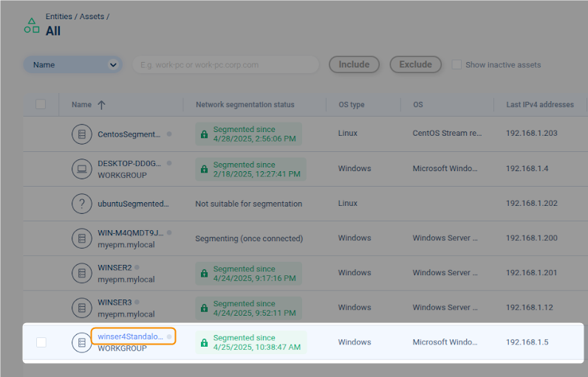Click the green lock icon in WINSER2 row
This screenshot has height=377, width=588.
point(204,274)
